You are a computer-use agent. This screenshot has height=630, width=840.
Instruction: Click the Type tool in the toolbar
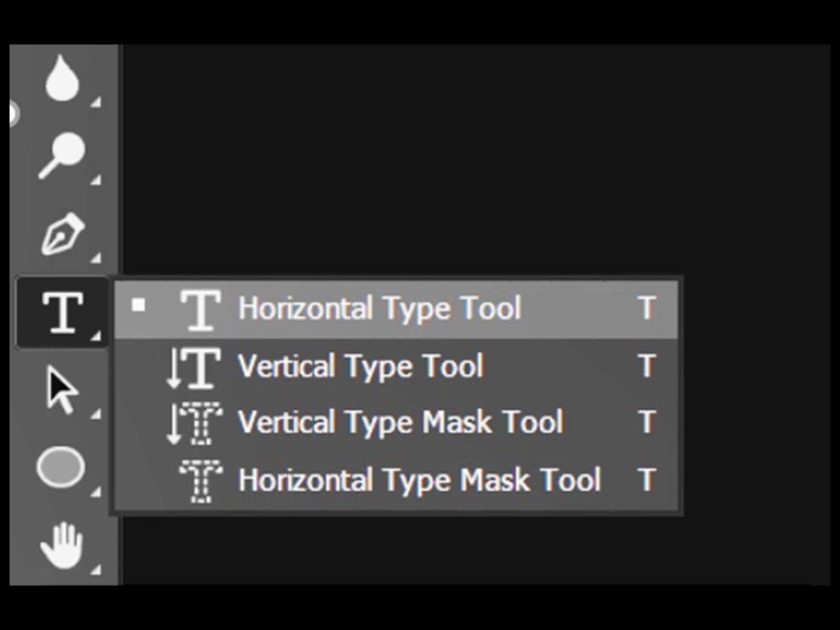click(x=62, y=312)
